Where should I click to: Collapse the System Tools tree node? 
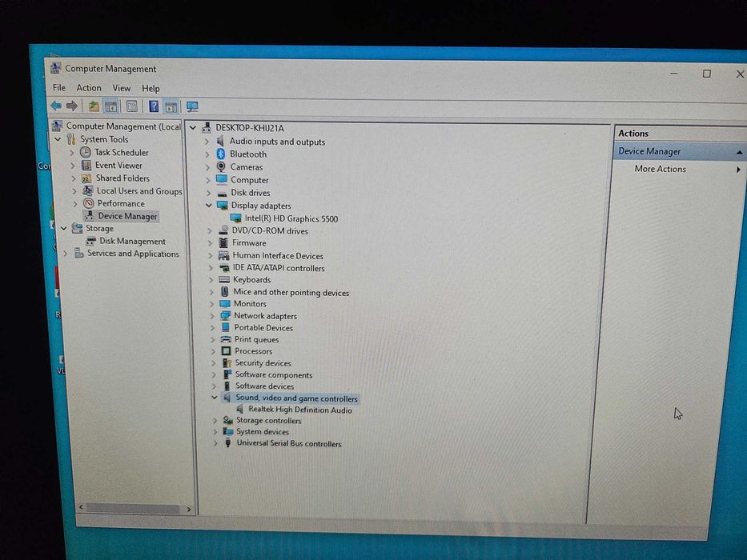coord(58,139)
